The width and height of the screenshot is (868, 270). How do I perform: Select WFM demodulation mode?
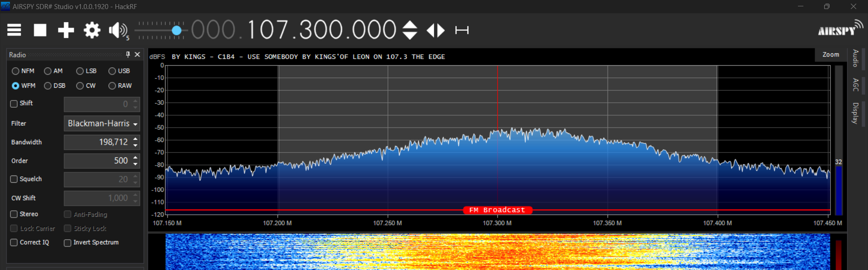pos(24,85)
